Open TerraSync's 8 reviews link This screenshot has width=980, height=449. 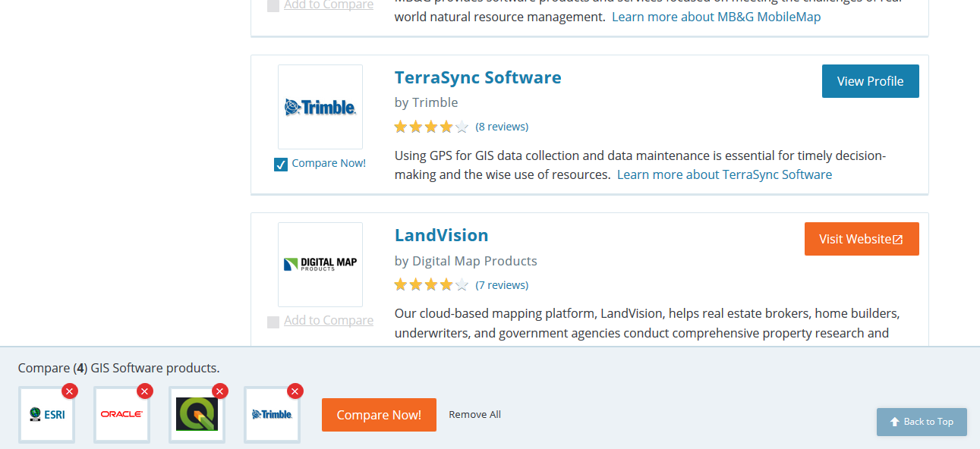[x=502, y=127]
